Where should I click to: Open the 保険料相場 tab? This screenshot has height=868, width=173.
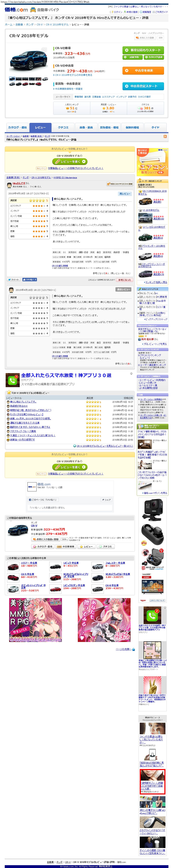(x=132, y=128)
